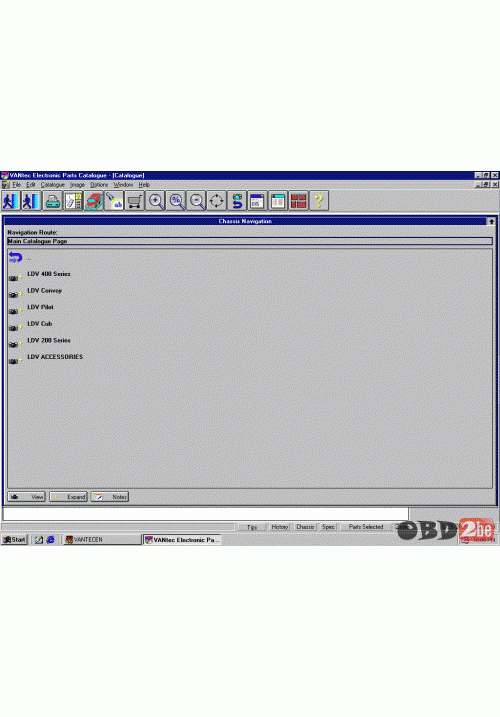The width and height of the screenshot is (500, 717).
Task: Open the Window menu
Action: pos(123,185)
